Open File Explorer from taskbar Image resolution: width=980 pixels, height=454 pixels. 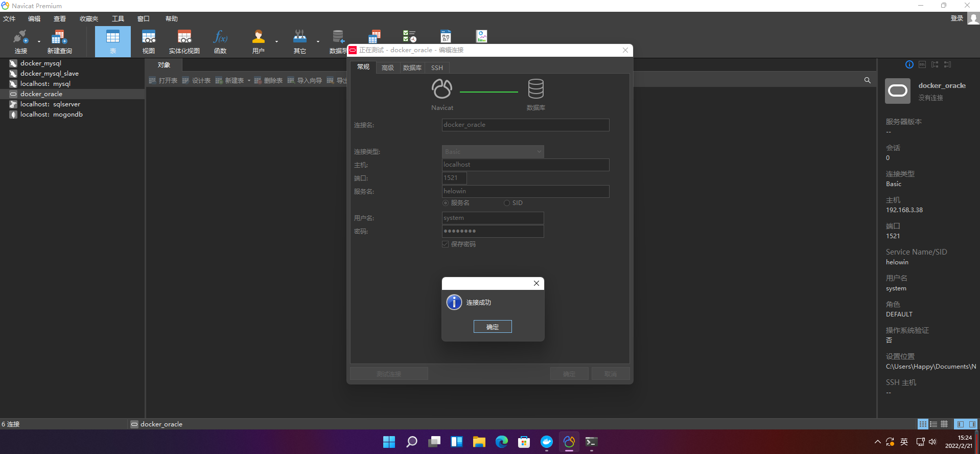tap(479, 442)
